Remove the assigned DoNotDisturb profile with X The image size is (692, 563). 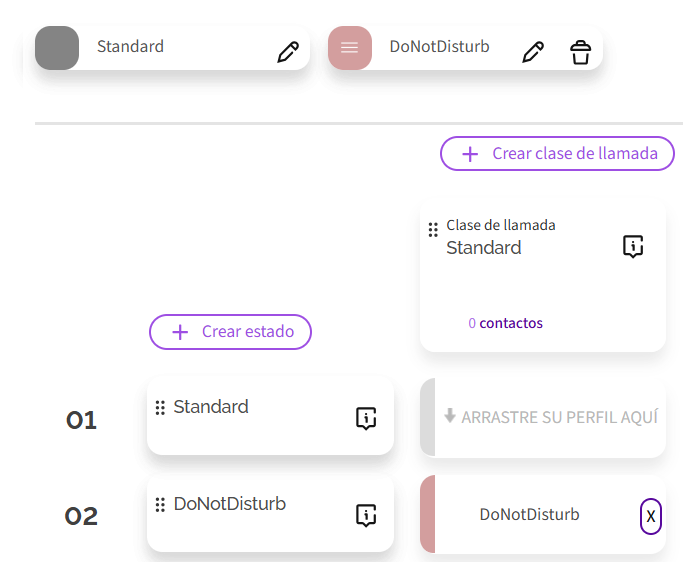pos(651,516)
